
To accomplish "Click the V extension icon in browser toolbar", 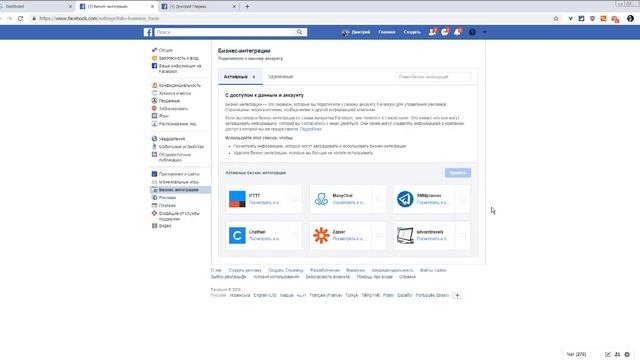I will (x=570, y=18).
